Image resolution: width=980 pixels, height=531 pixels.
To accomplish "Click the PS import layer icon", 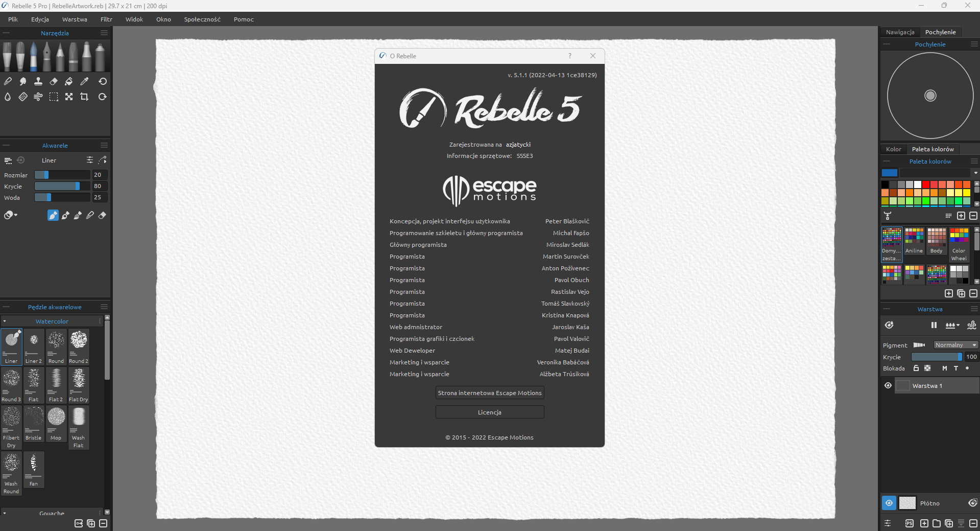I will click(x=910, y=523).
